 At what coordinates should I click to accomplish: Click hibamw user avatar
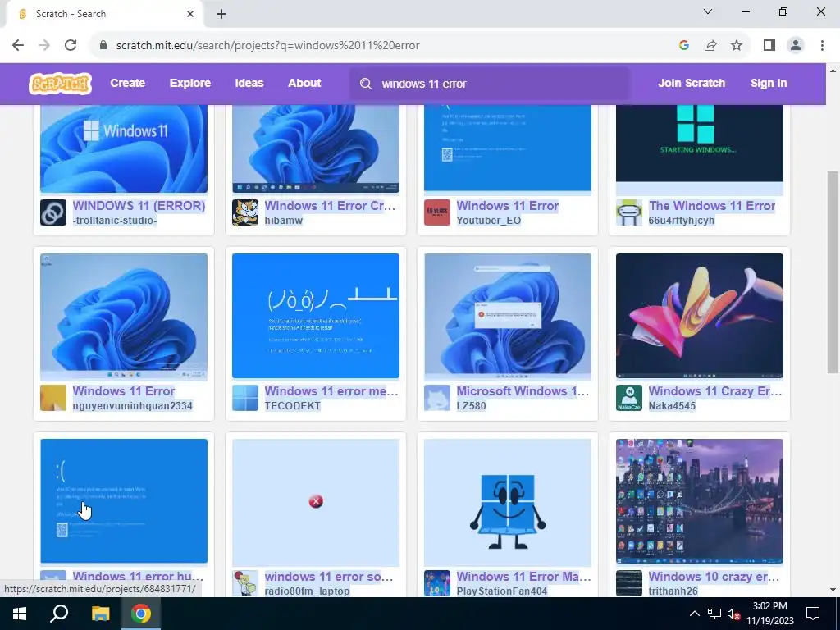pos(245,212)
